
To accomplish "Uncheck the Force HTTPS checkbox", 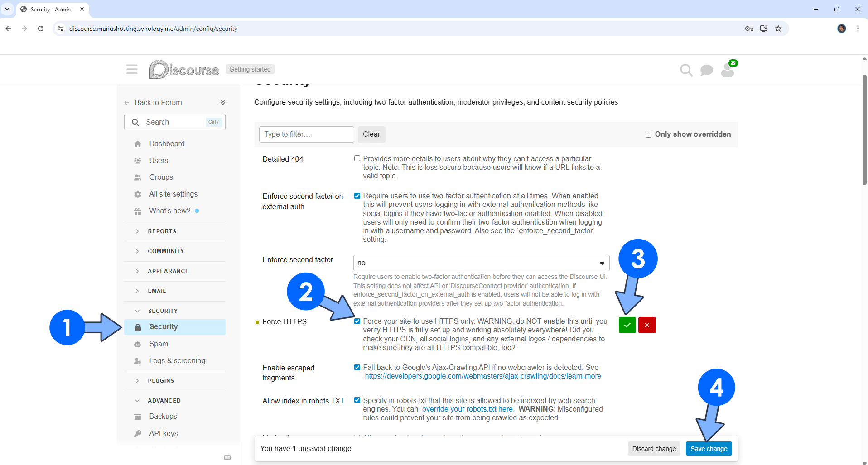I will point(357,321).
